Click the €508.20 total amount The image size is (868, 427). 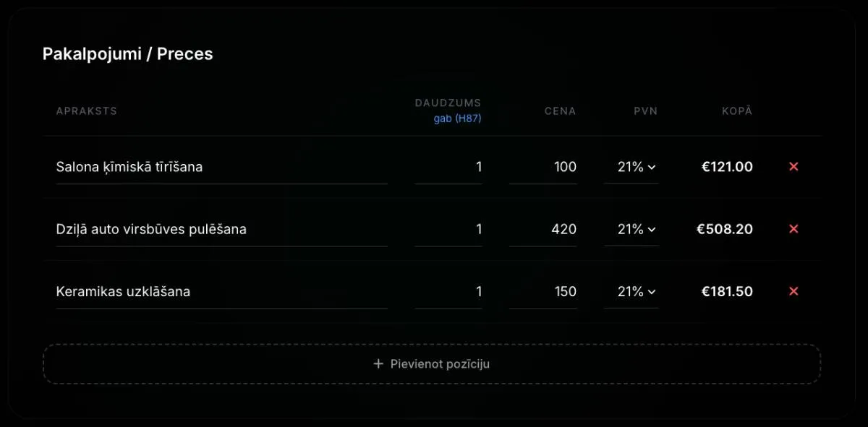click(x=724, y=229)
